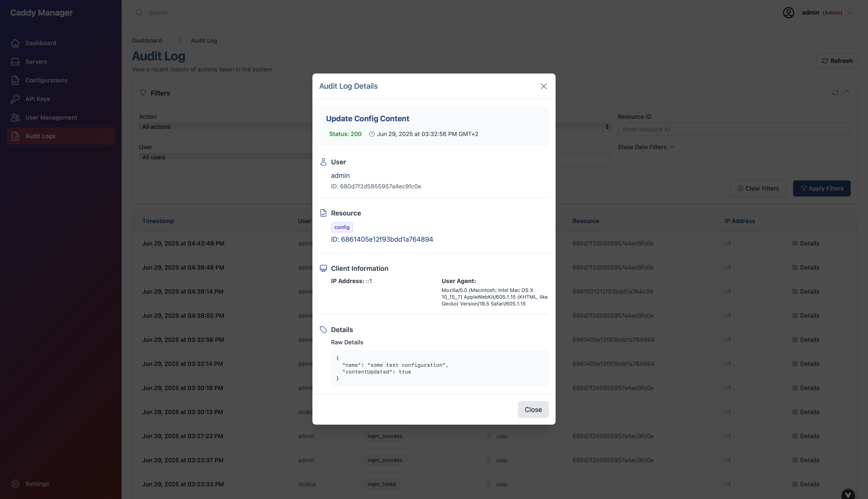
Task: Click the Configurations document icon
Action: 15,80
